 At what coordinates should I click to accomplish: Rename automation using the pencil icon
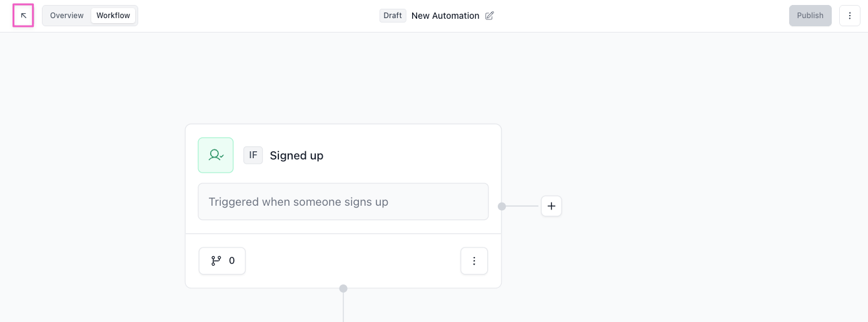point(490,16)
